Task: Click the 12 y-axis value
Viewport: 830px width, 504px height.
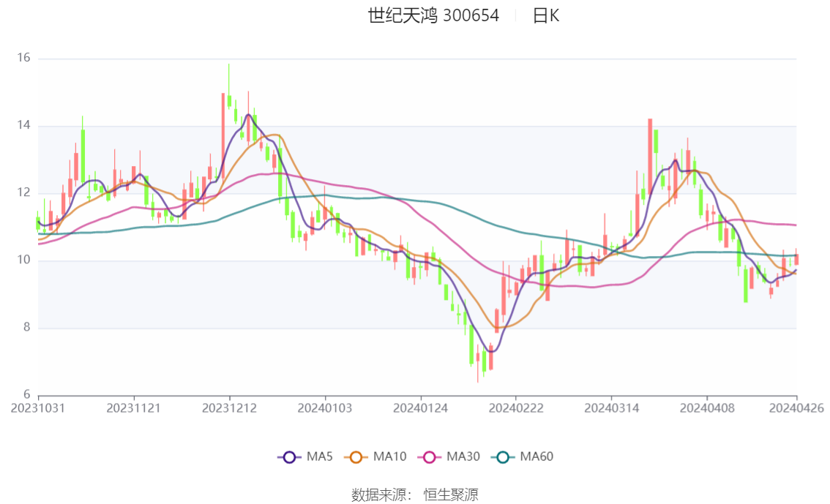Action: (x=24, y=192)
